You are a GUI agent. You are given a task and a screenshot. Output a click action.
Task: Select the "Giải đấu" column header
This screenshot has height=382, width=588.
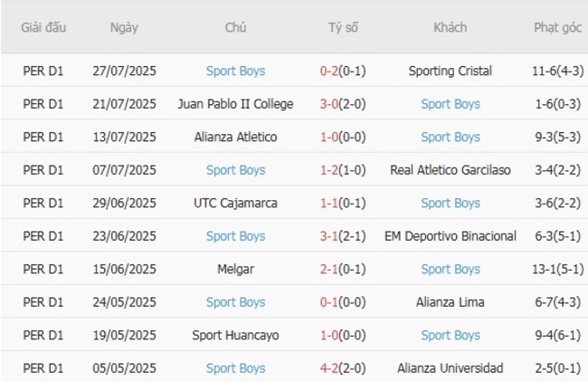click(x=43, y=27)
